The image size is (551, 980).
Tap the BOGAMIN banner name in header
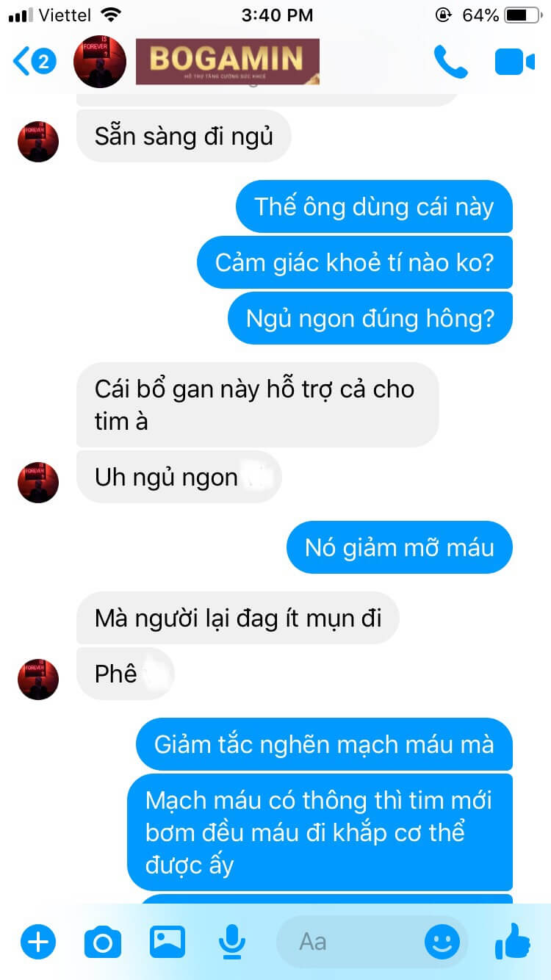228,62
